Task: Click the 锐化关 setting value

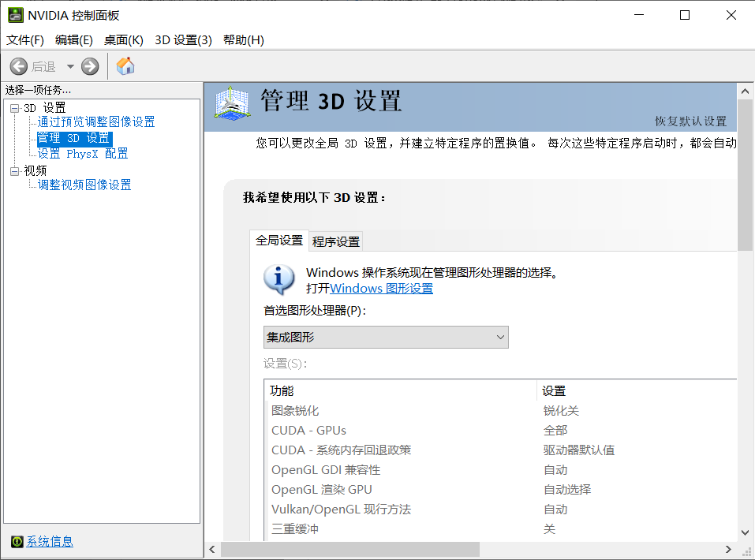Action: 562,411
